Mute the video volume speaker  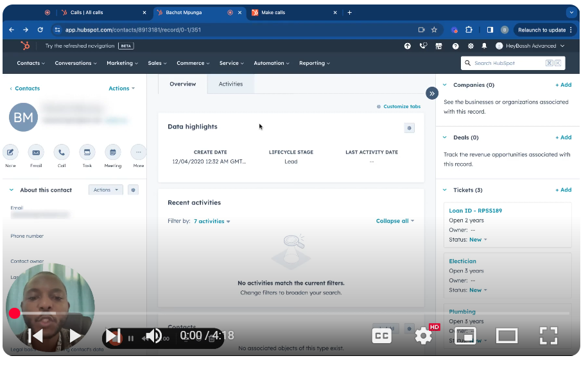(x=153, y=335)
